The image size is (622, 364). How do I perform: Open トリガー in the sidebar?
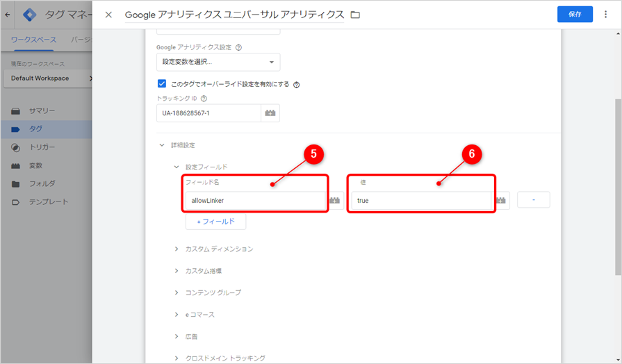[x=46, y=147]
